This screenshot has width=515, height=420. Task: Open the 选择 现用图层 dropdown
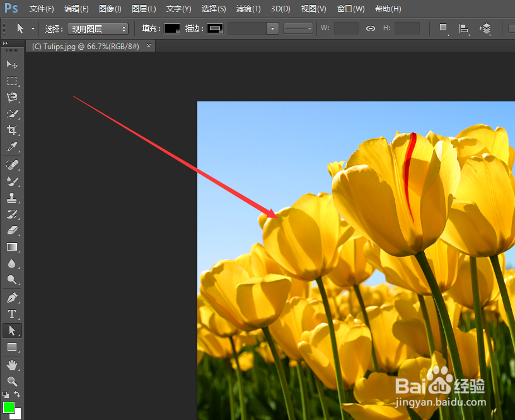[x=98, y=29]
